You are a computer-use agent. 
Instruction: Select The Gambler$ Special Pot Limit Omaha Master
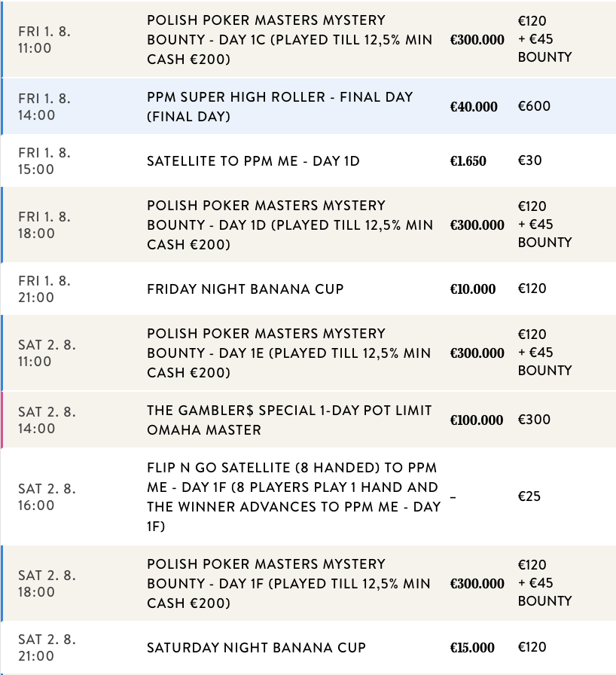point(289,420)
